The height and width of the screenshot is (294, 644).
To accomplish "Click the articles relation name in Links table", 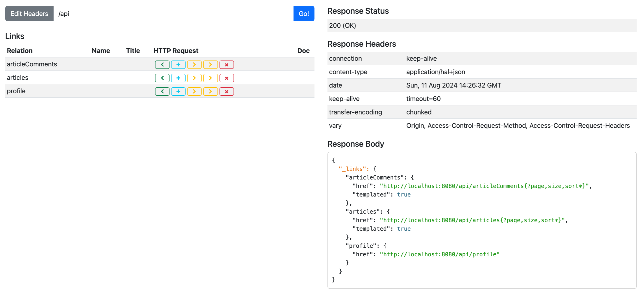I will click(17, 78).
